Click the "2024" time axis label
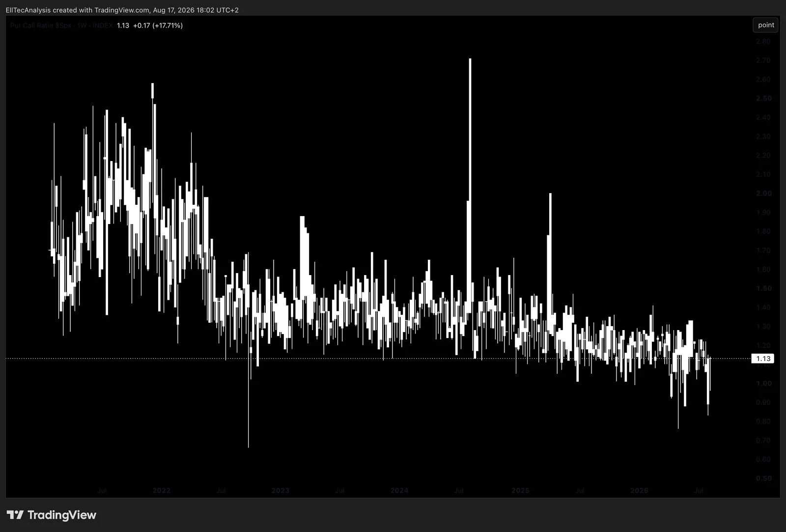786x532 pixels. point(399,491)
